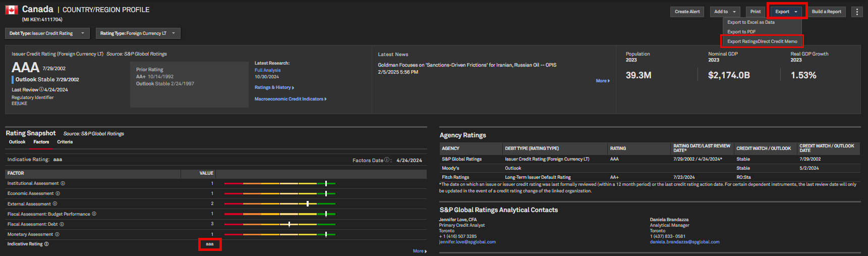
Task: Expand the Add to dropdown
Action: (725, 12)
